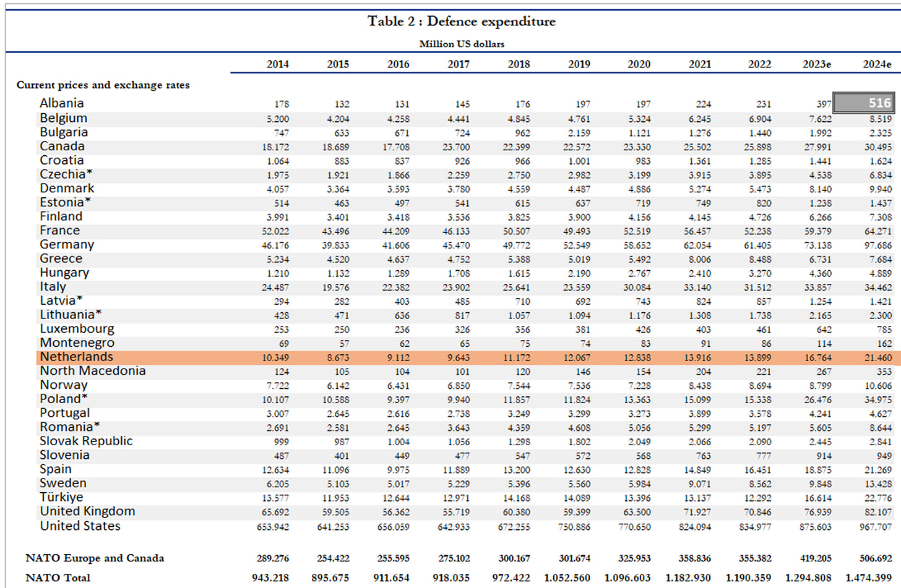901x588 pixels.
Task: Click the Current prices and exchange rates heading
Action: (103, 85)
